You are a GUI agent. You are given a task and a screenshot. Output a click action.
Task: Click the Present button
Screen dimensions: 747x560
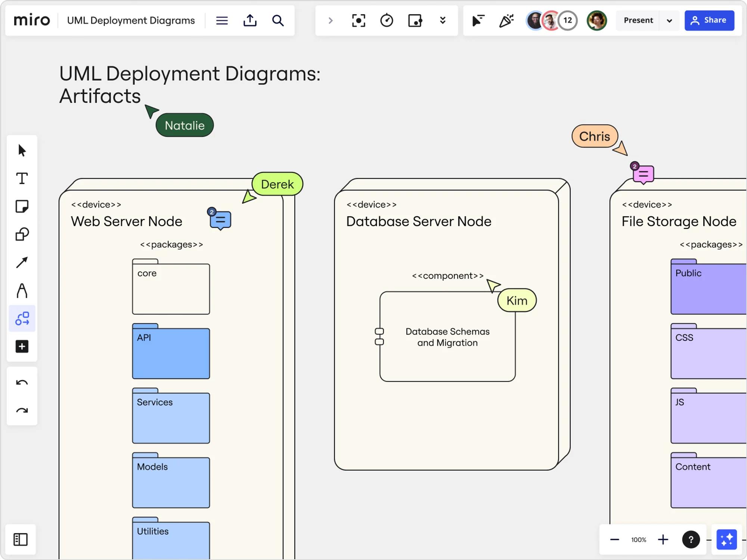tap(638, 21)
